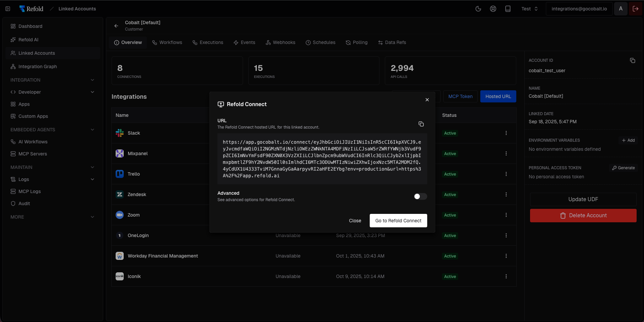
Task: Switch to the Workflows tab
Action: click(x=167, y=42)
